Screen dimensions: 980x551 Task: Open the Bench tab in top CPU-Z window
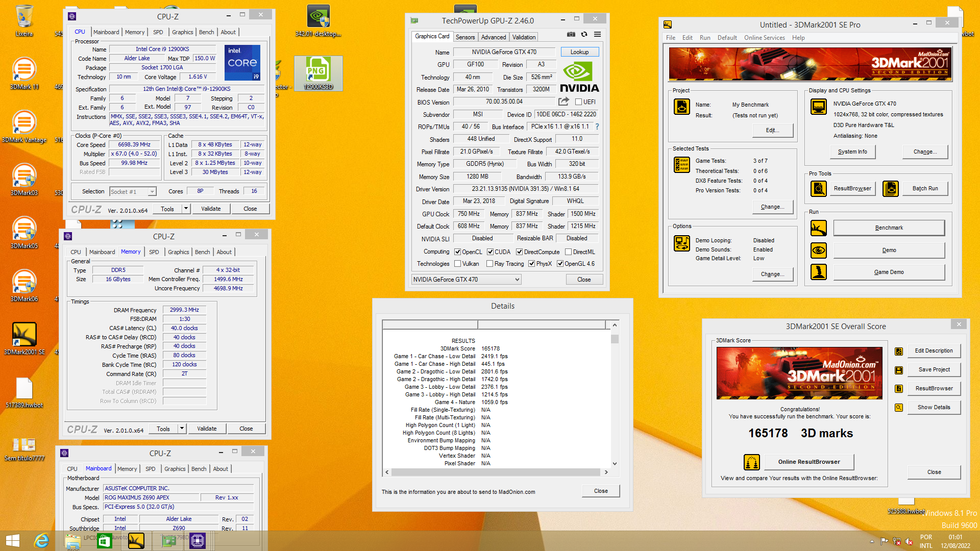tap(206, 32)
